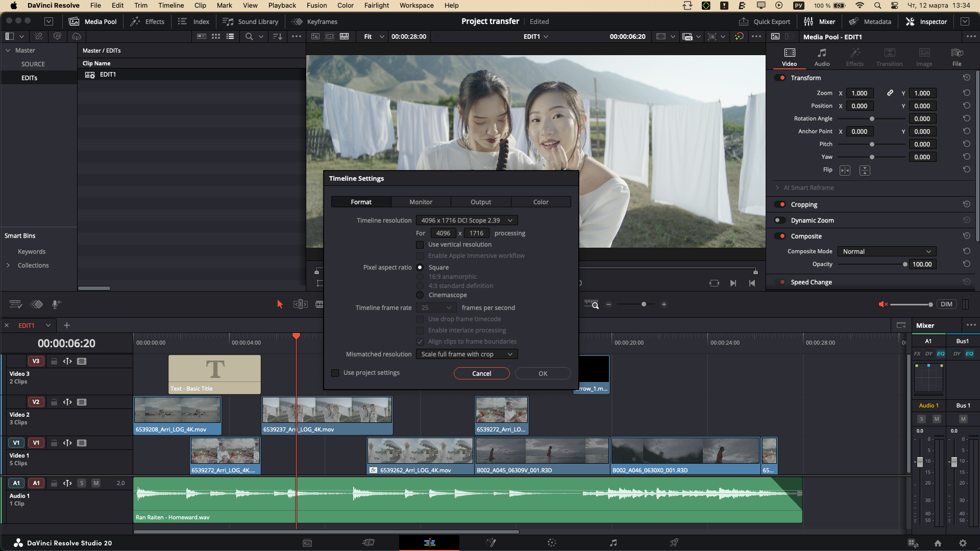Select the Cinemascope pixel aspect ratio

420,295
